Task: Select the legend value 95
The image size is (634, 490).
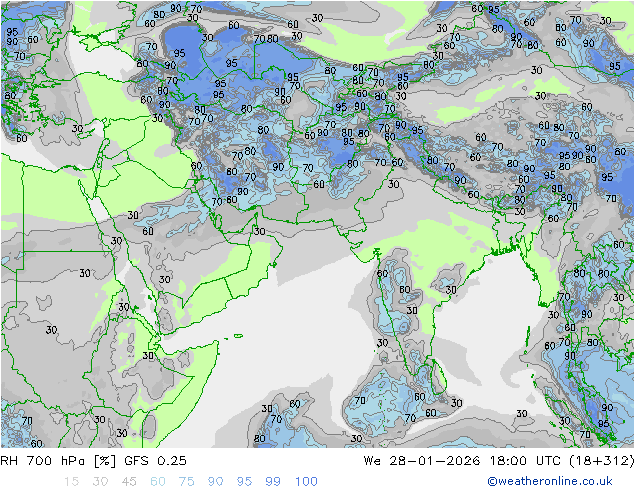Action: pyautogui.click(x=244, y=481)
